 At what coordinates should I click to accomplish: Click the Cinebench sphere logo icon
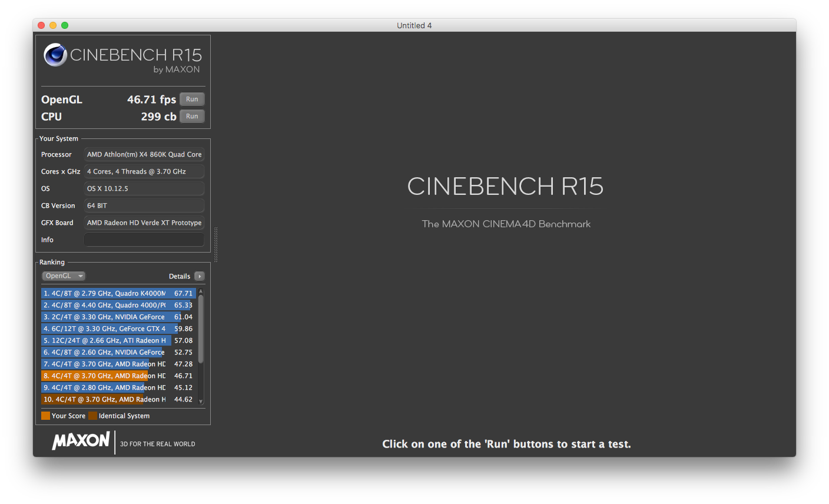coord(55,55)
